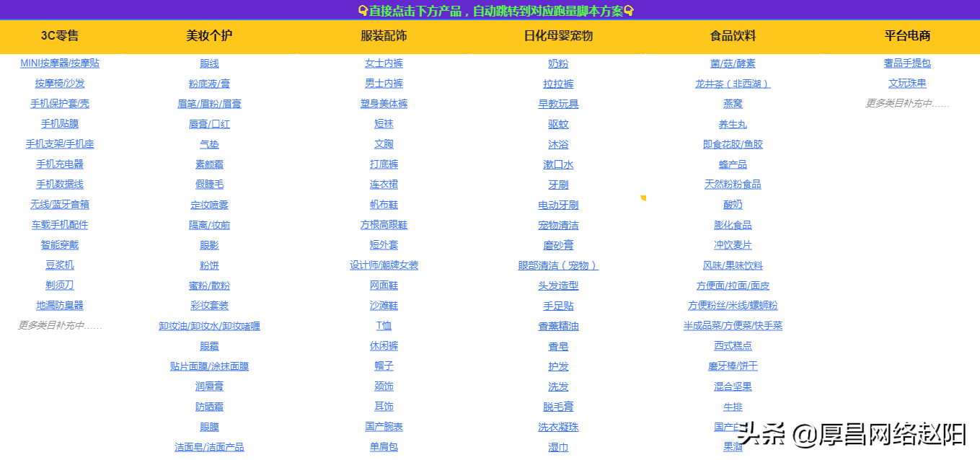This screenshot has width=980, height=460.
Task: Open the 素颜霜 link
Action: pos(209,164)
